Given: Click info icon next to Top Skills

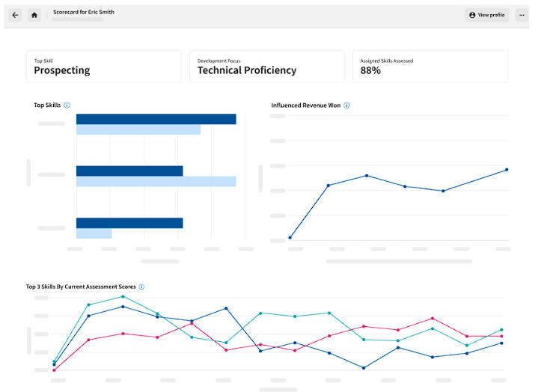Looking at the screenshot, I should coord(67,105).
